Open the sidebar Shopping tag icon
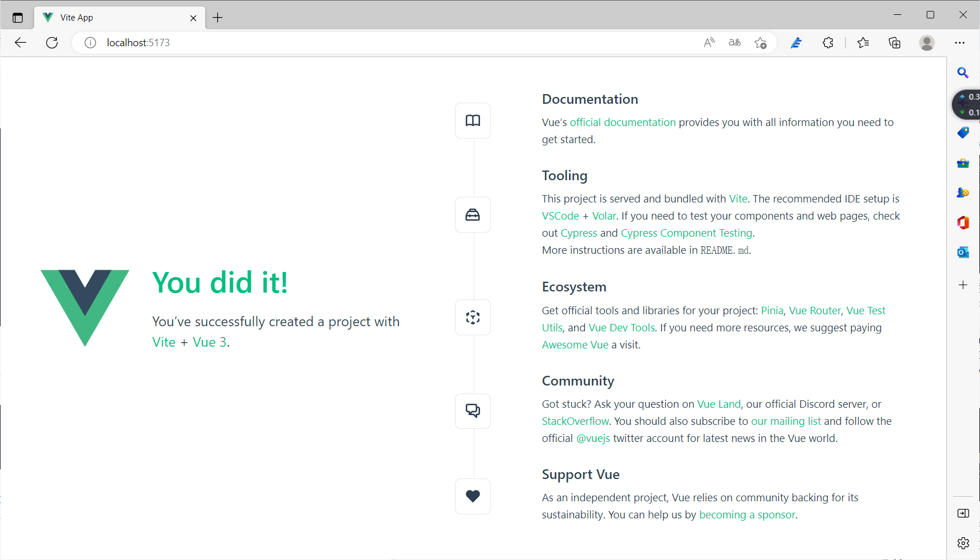The image size is (980, 560). (963, 133)
